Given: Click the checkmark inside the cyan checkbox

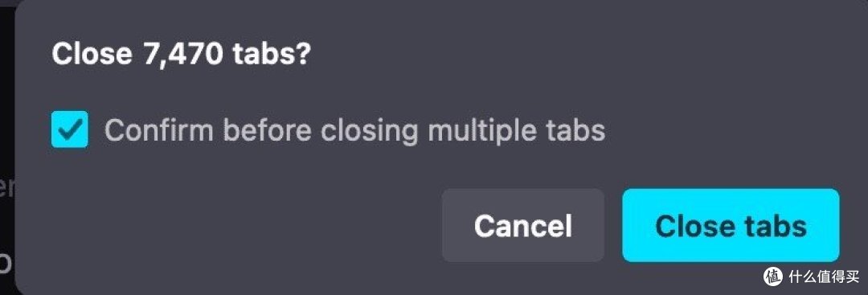Looking at the screenshot, I should point(70,129).
